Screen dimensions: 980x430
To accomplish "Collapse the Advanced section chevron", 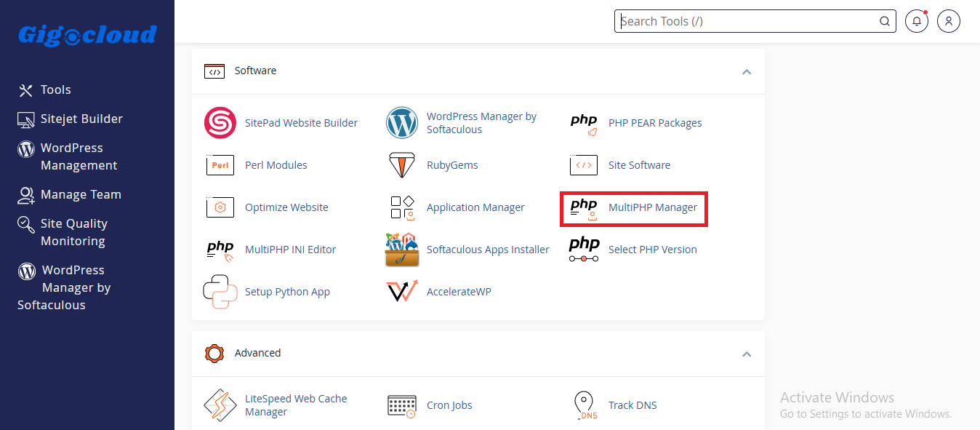I will pyautogui.click(x=746, y=354).
